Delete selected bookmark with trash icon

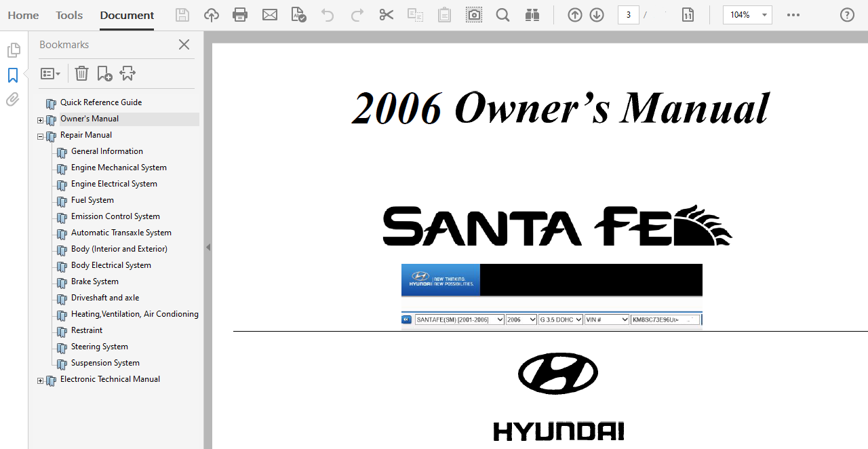pyautogui.click(x=81, y=73)
